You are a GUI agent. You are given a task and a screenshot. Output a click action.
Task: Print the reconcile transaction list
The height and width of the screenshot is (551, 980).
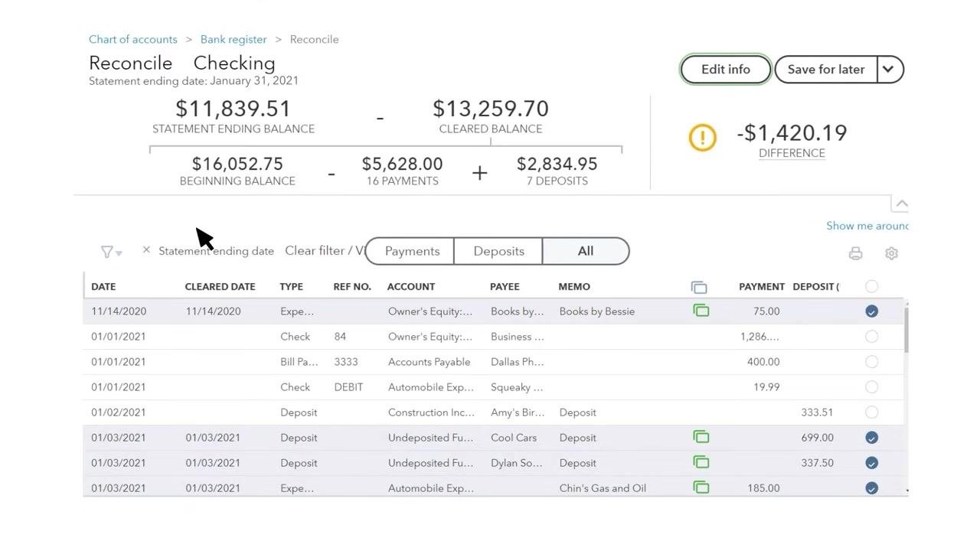pos(855,253)
